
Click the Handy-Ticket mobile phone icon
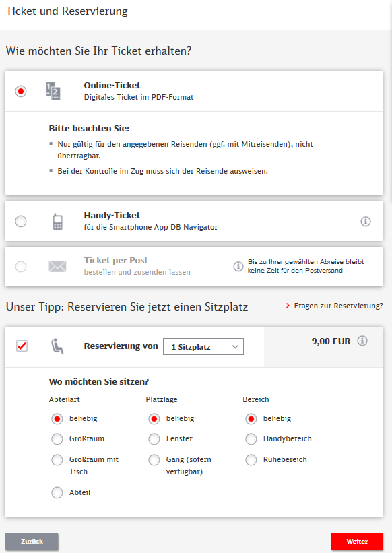click(x=57, y=222)
